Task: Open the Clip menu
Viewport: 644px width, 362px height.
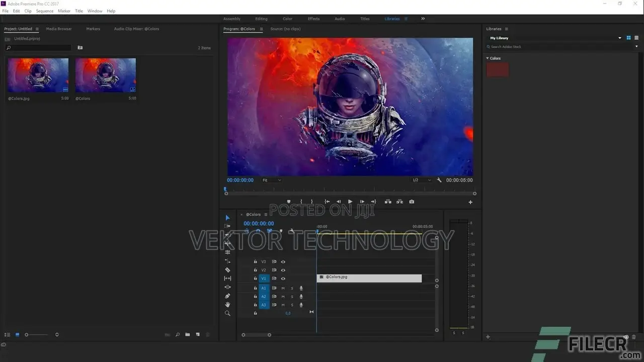Action: pyautogui.click(x=28, y=11)
